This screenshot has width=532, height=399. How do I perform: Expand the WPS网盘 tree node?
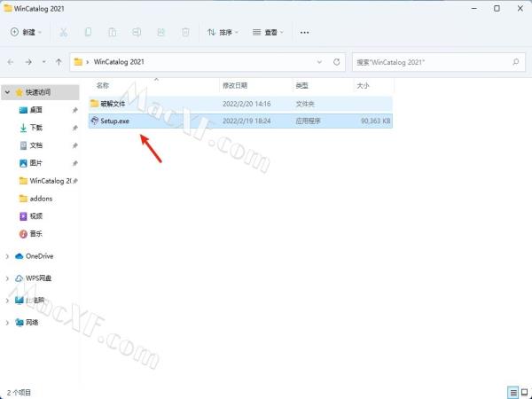[x=7, y=278]
